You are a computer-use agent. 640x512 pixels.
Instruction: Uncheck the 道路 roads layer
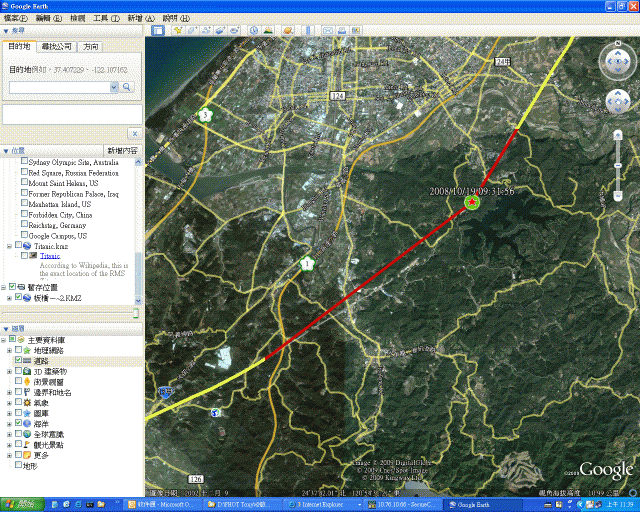pyautogui.click(x=18, y=360)
